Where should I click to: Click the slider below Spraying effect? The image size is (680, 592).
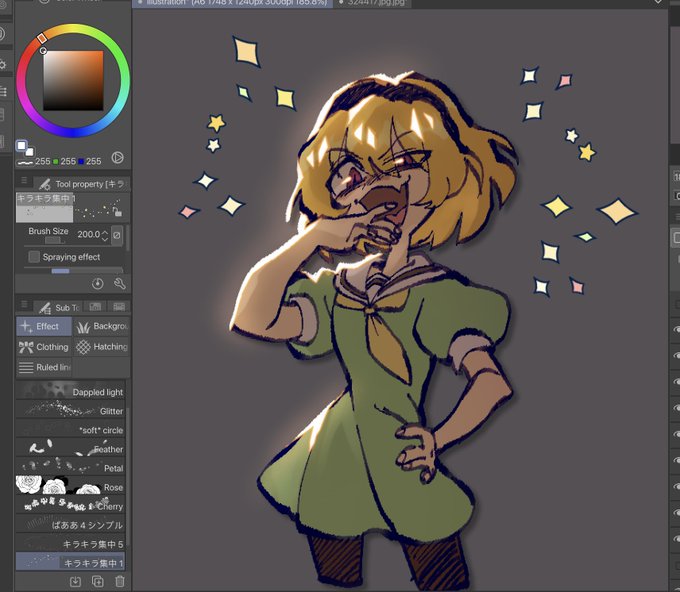tap(74, 271)
